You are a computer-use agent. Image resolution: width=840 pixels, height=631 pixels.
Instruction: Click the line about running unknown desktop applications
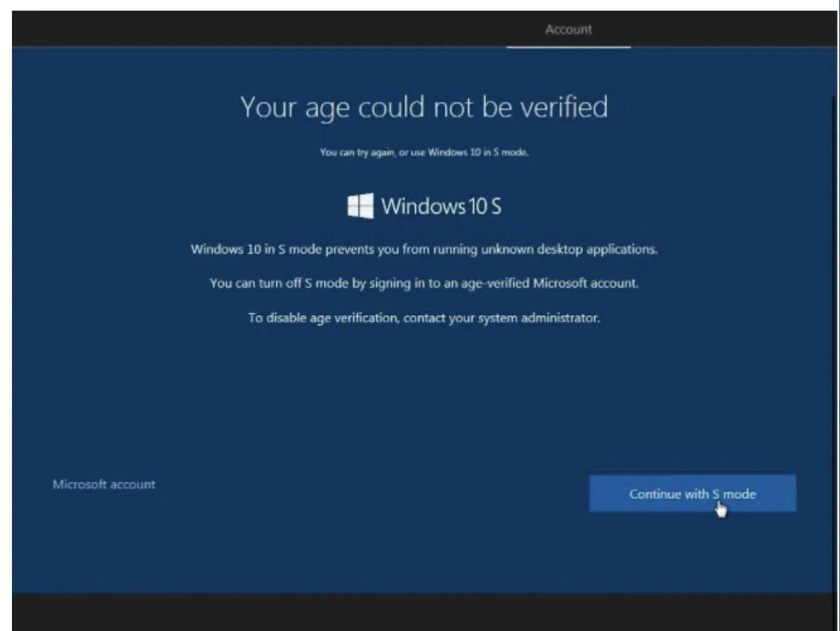pyautogui.click(x=424, y=249)
